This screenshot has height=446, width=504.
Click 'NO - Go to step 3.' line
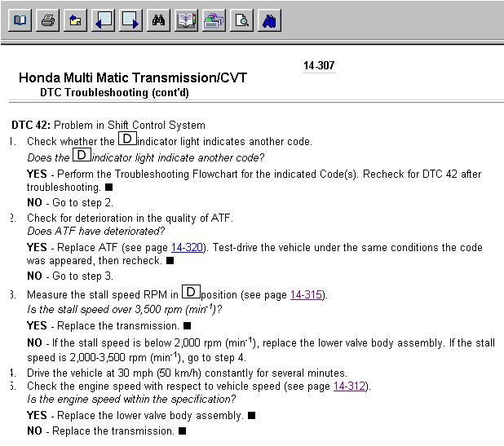tap(70, 276)
